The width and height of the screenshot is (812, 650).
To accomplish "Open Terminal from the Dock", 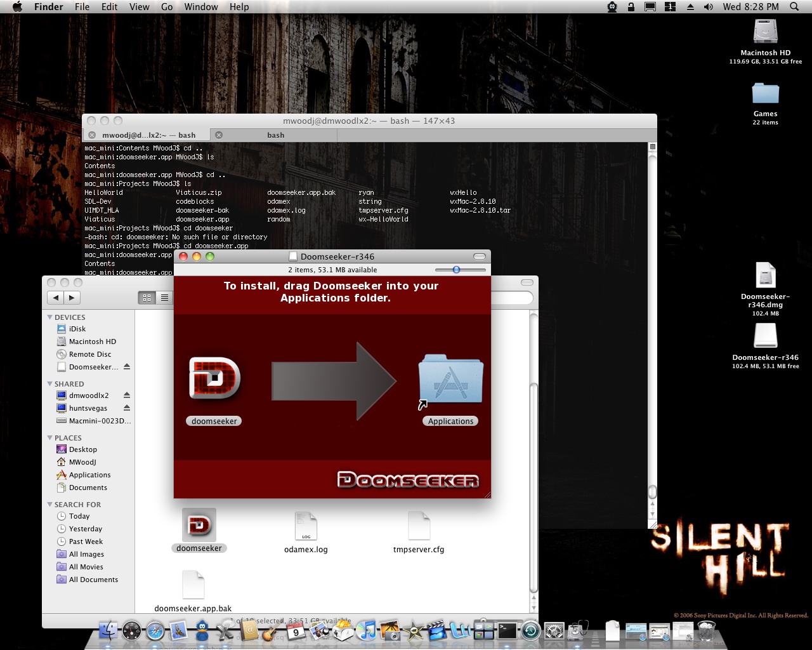I will tap(507, 630).
